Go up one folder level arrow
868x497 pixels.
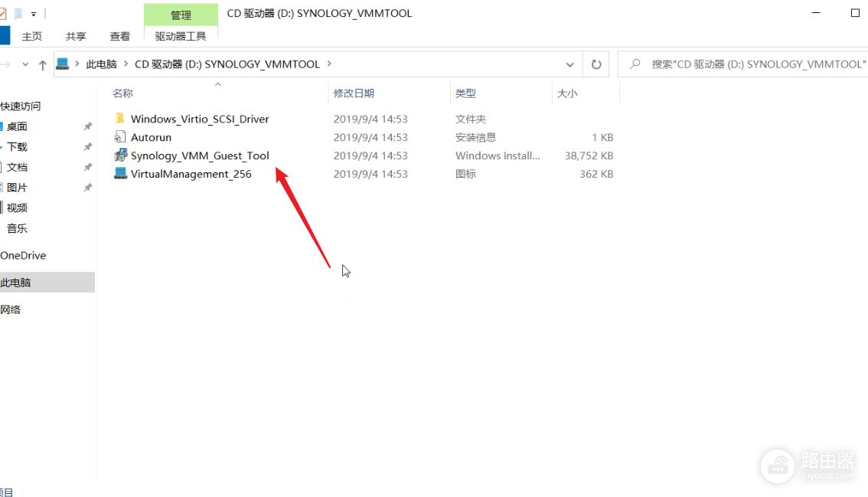(43, 65)
